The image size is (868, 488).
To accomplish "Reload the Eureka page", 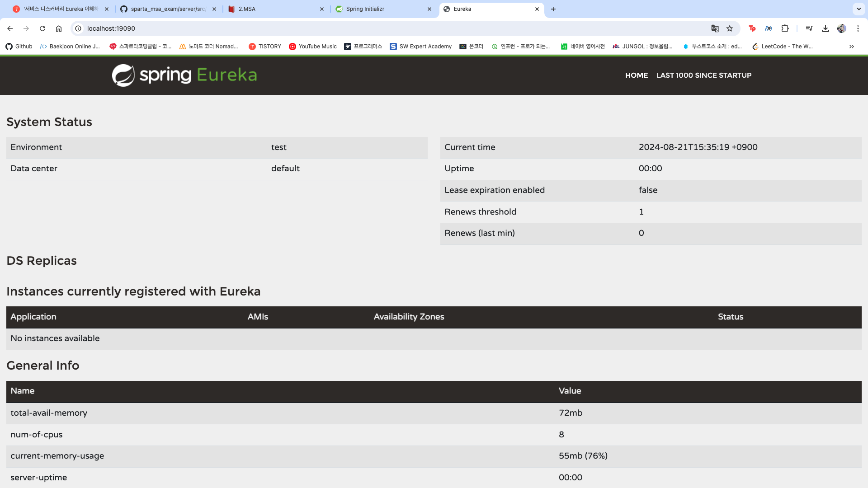I will click(x=42, y=28).
